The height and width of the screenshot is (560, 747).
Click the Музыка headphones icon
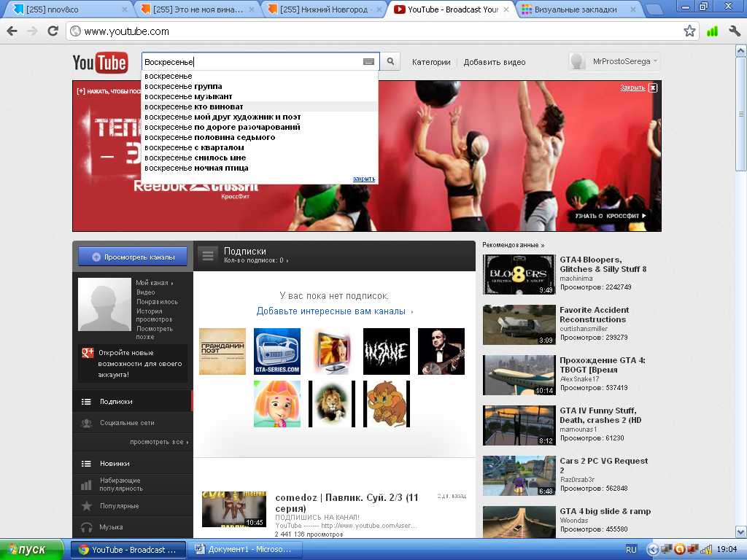pos(87,527)
